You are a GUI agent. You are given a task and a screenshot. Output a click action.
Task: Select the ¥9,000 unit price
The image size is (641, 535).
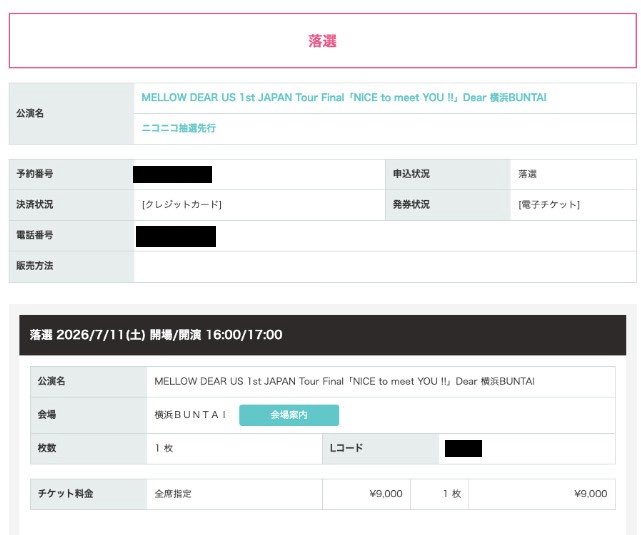pos(386,494)
